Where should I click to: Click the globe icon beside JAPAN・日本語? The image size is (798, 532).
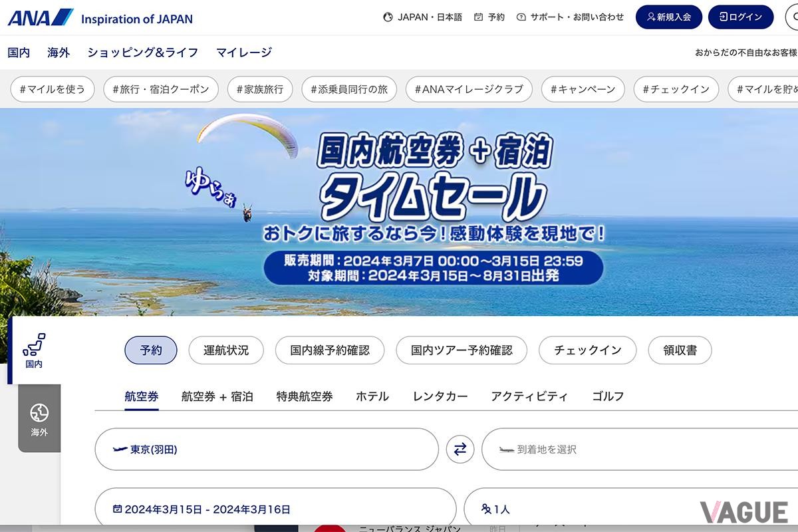pos(388,17)
